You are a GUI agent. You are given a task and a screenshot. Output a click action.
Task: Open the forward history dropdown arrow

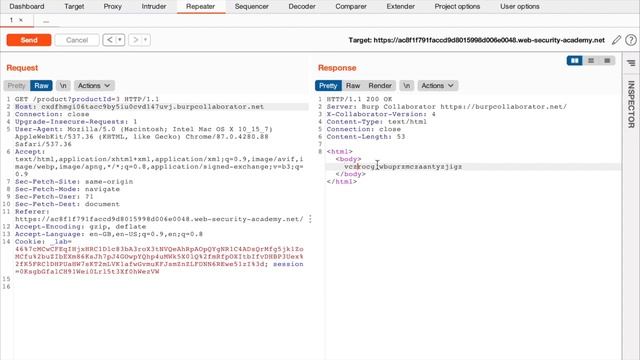[x=146, y=40]
